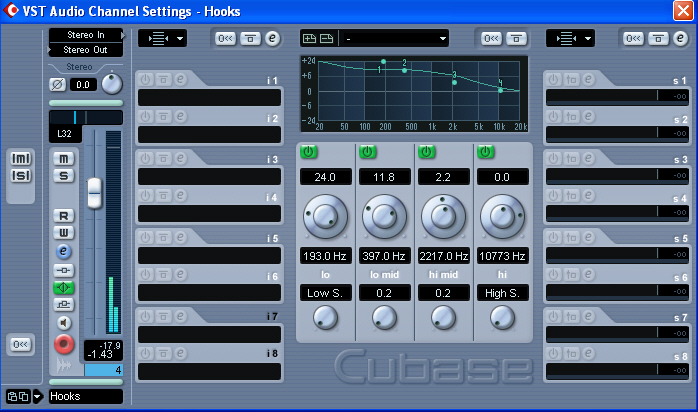This screenshot has width=698, height=412.
Task: Toggle the Monitor speaker icon
Action: point(64,323)
